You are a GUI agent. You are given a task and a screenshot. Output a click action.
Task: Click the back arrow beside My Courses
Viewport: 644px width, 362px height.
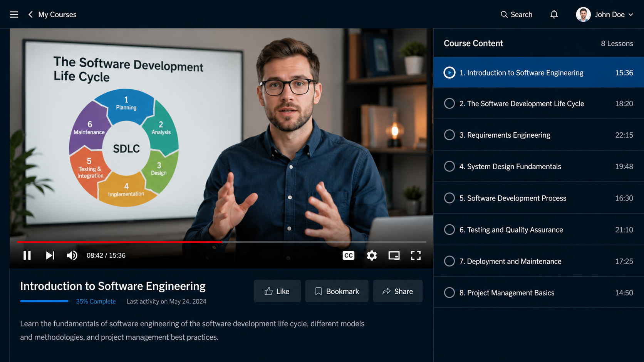[x=30, y=15]
